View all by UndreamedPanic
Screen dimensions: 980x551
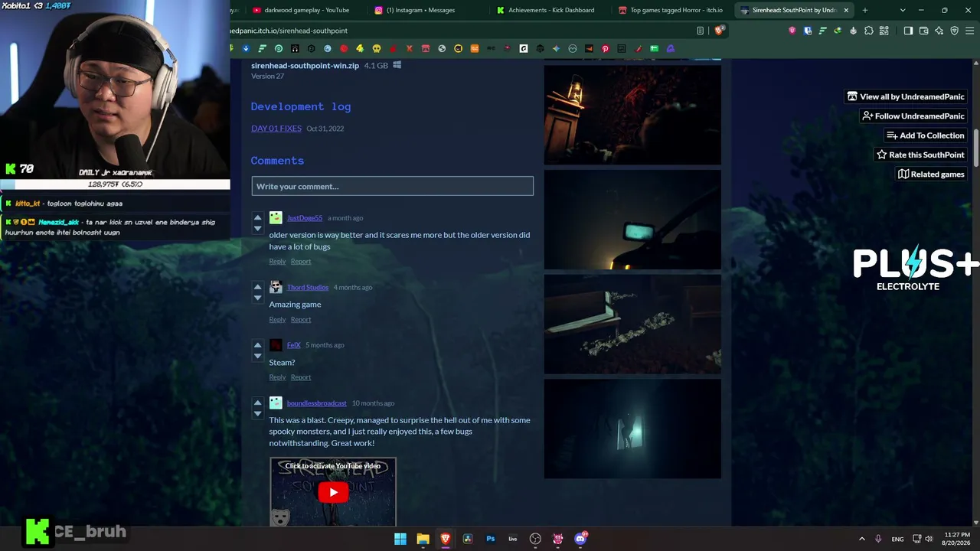tap(906, 96)
